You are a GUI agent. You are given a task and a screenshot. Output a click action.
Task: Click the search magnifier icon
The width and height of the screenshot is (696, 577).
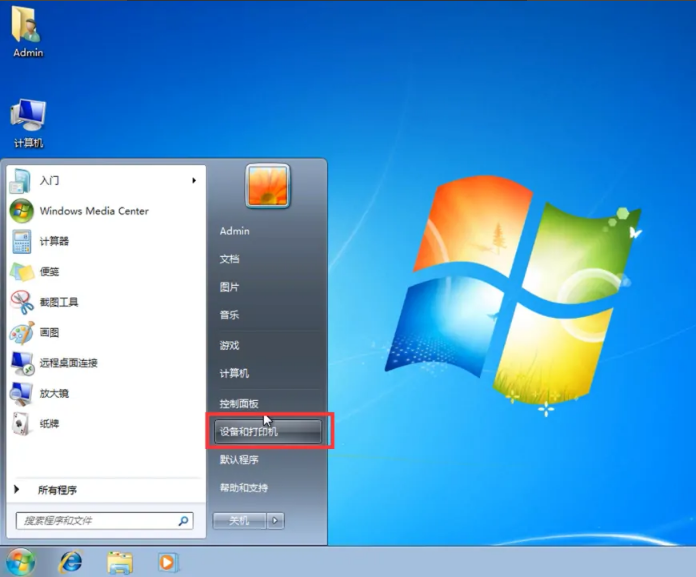[x=183, y=521]
